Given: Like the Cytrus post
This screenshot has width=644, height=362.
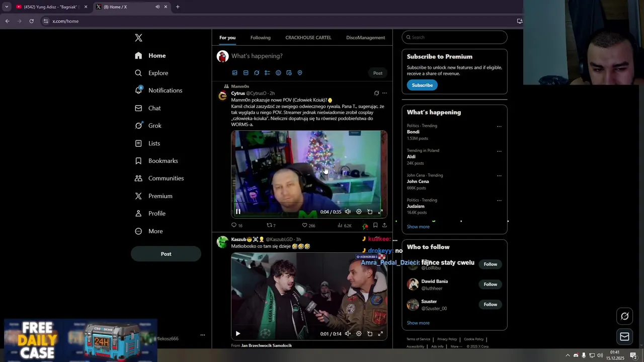Looking at the screenshot, I should [308, 225].
